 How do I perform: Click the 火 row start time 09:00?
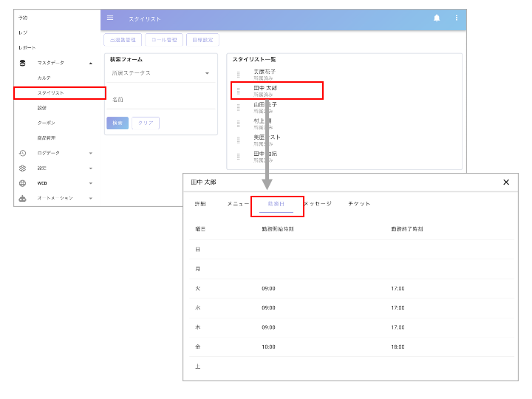[x=268, y=288]
